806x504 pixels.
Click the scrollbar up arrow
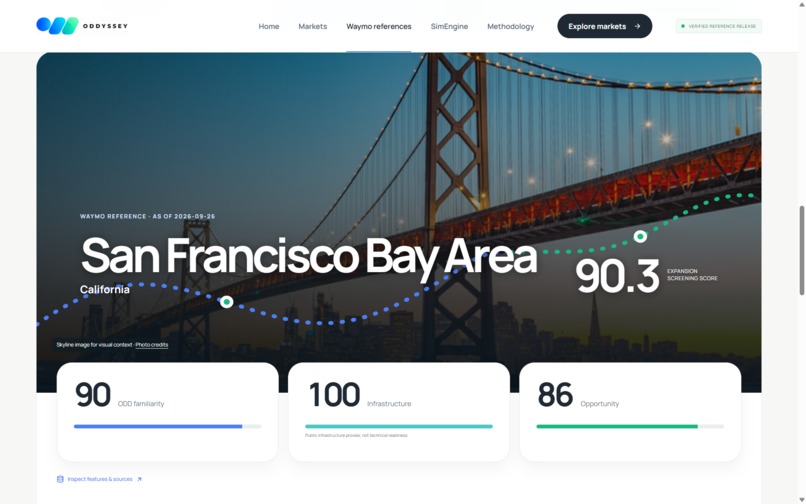801,3
